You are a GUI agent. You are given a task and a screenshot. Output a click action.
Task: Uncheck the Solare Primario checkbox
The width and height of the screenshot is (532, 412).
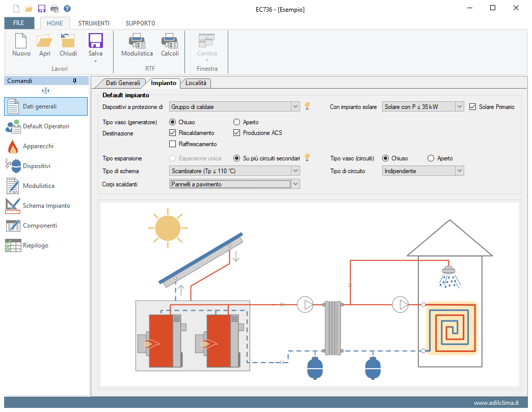(472, 107)
